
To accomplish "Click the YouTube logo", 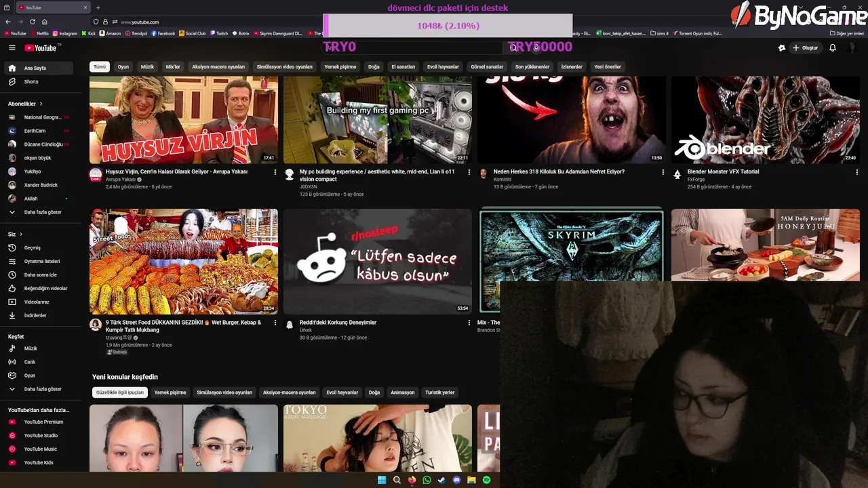I will pos(42,47).
